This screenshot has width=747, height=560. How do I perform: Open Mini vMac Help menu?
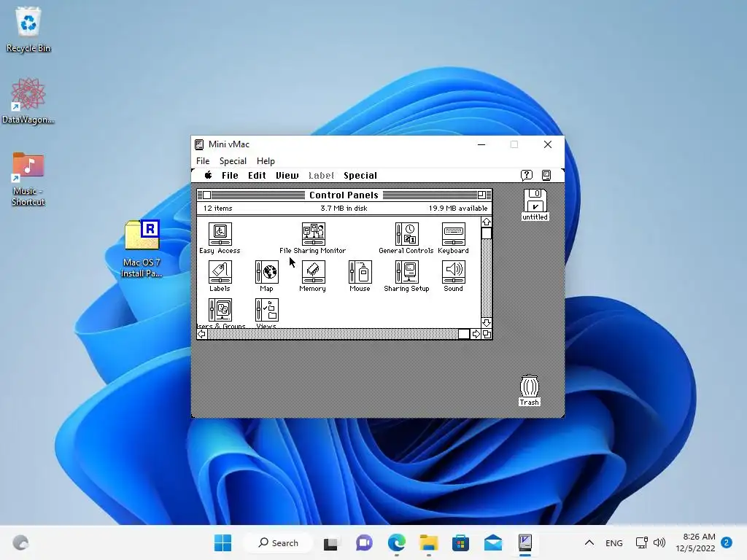[x=266, y=161]
